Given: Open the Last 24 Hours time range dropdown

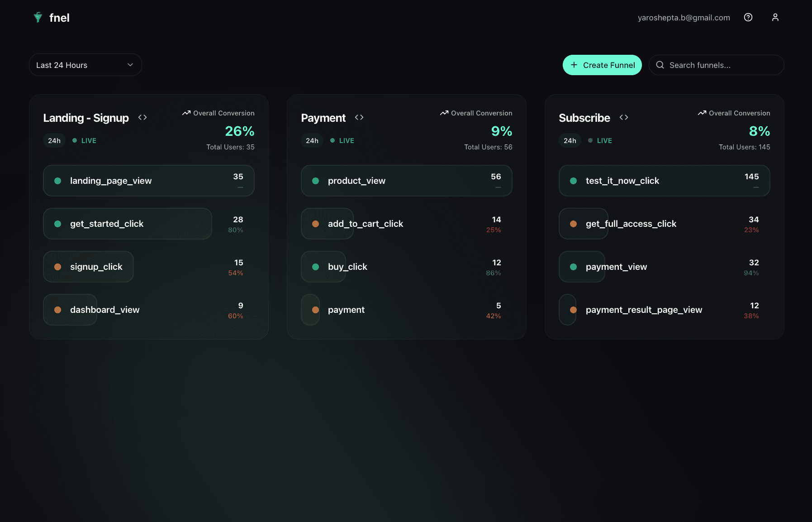Looking at the screenshot, I should click(x=85, y=65).
